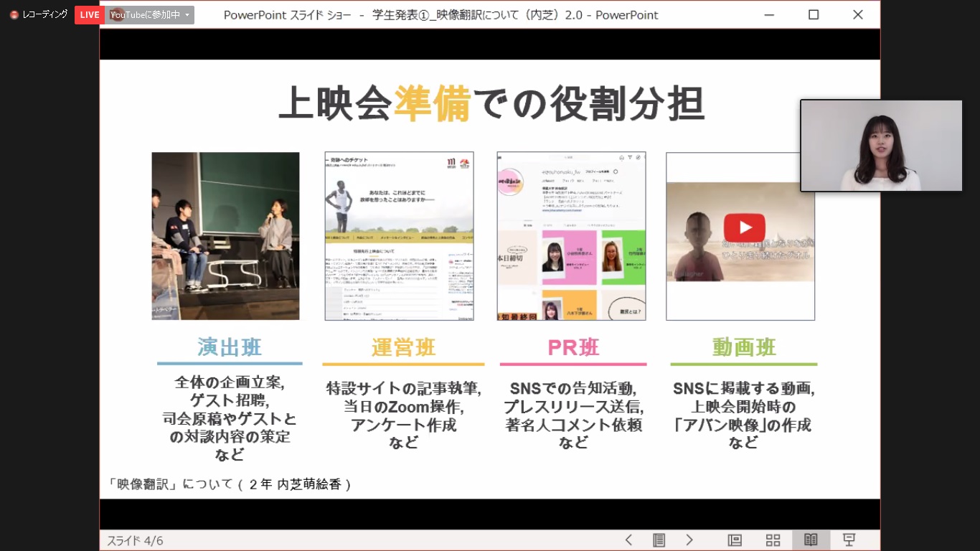Click the speaker webcam thumbnail

[881, 146]
